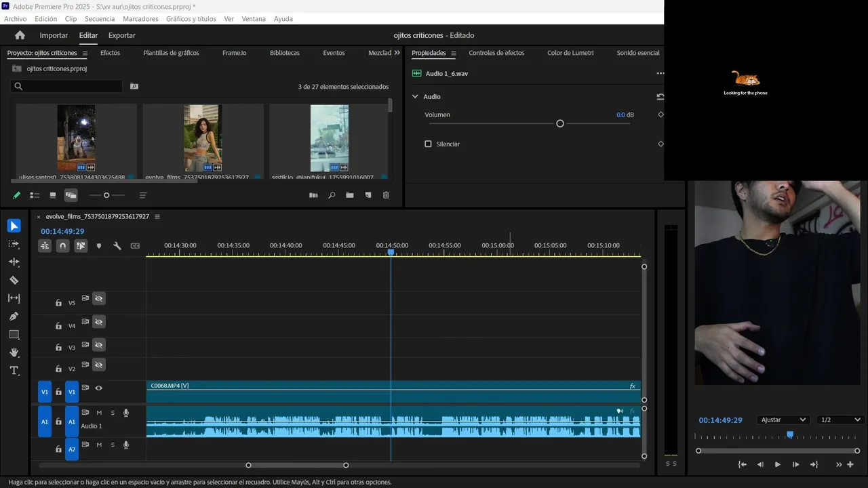Open the Marcadores menu
Viewport: 868px width, 488px height.
140,19
